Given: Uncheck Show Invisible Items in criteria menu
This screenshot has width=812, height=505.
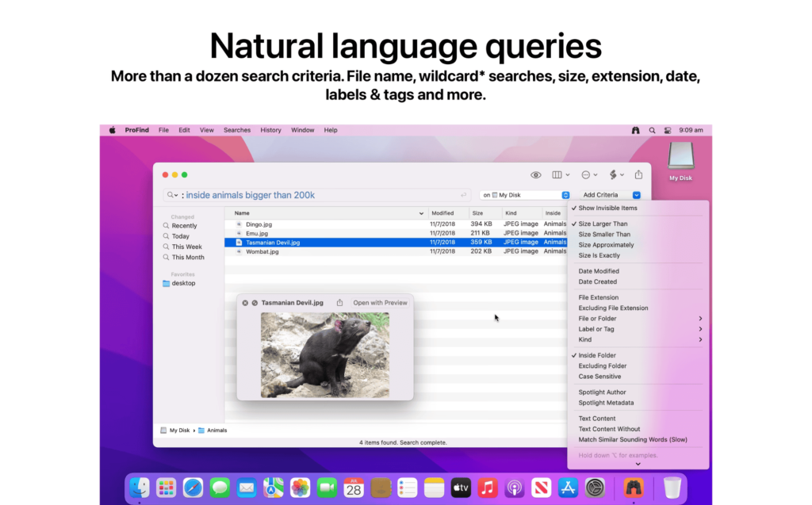Looking at the screenshot, I should [607, 208].
